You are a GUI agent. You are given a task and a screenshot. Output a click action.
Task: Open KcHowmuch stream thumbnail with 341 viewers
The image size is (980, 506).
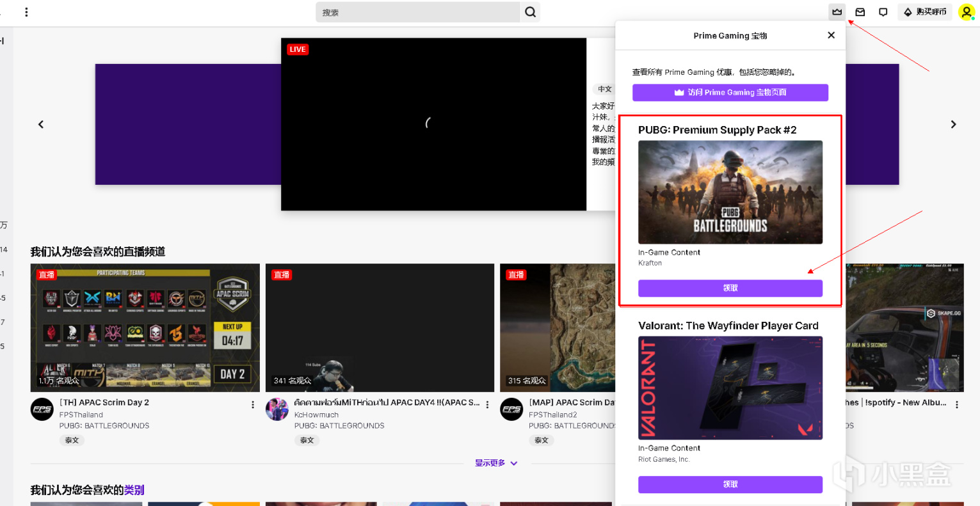point(380,328)
